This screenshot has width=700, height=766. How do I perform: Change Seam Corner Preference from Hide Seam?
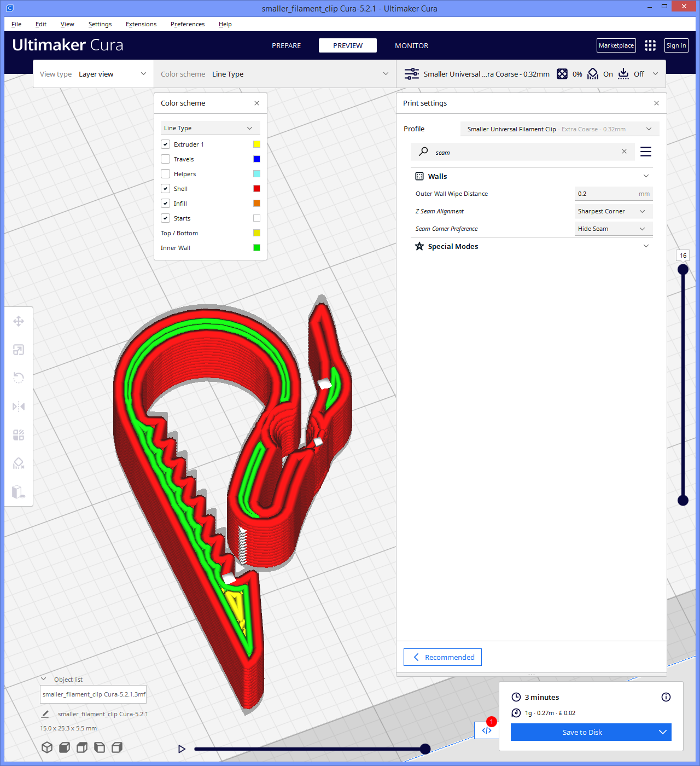(x=613, y=228)
